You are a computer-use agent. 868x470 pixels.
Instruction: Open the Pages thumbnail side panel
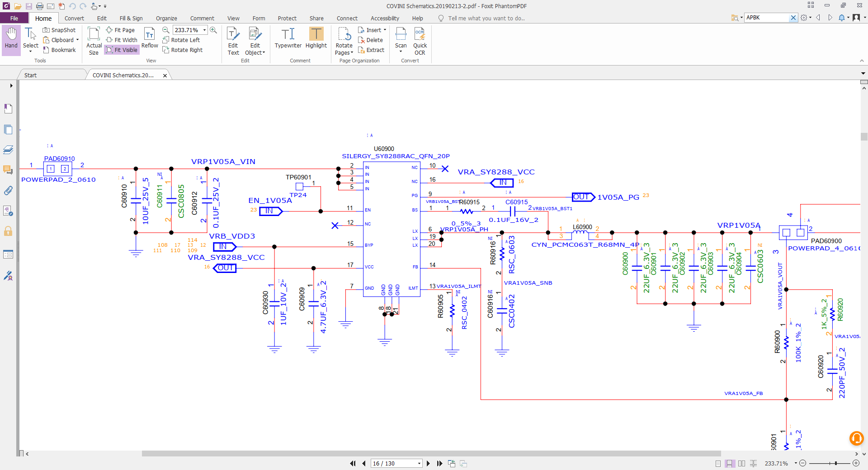(x=8, y=129)
